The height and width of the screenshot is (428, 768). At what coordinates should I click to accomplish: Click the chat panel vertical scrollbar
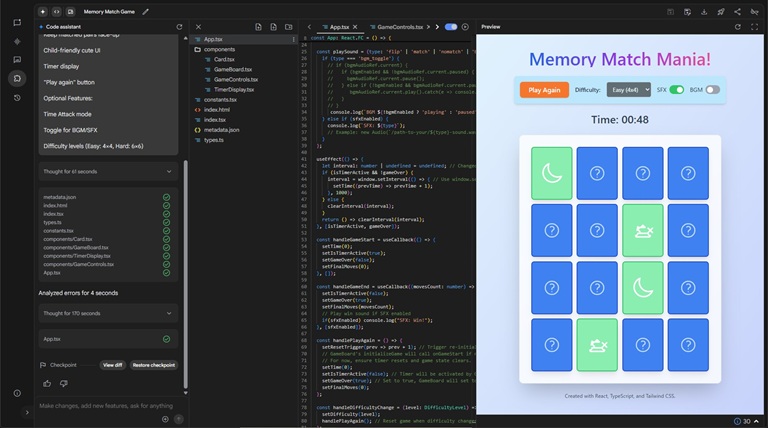[x=186, y=274]
